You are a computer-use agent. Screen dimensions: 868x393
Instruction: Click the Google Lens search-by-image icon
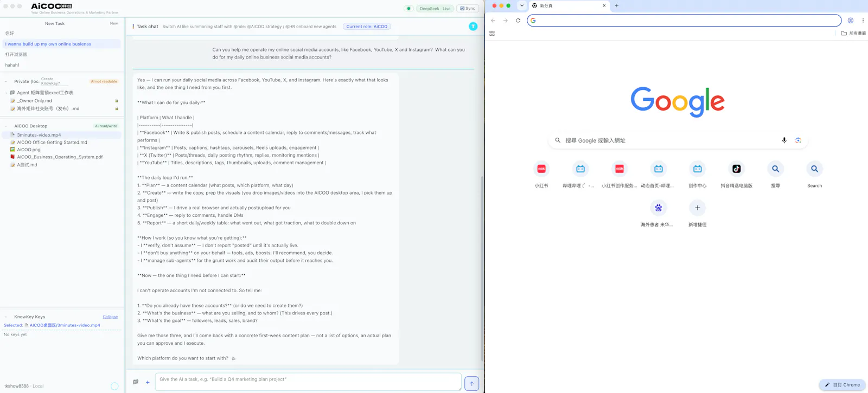pos(798,140)
